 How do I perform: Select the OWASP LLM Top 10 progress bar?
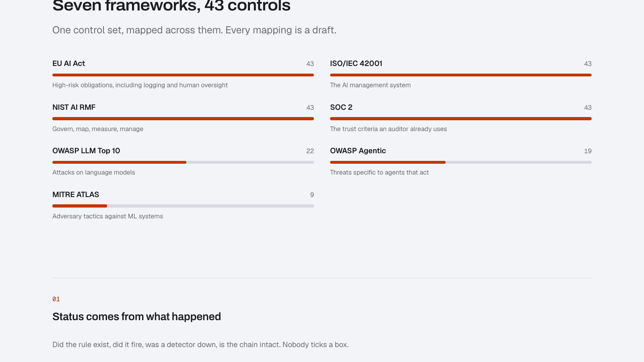(x=183, y=162)
